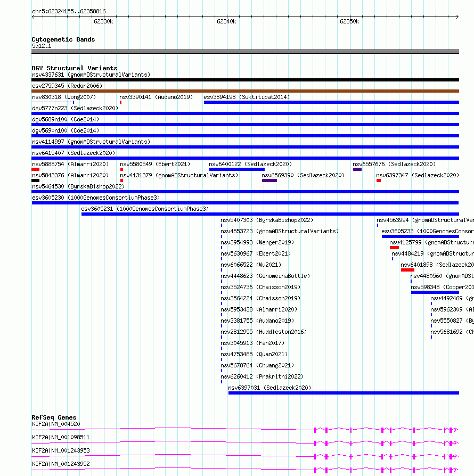Click nsv6260412 Prakrithi2022 label

(x=262, y=377)
